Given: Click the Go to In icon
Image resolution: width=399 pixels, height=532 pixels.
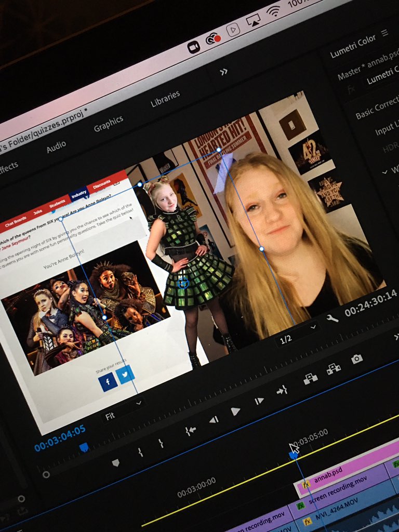Looking at the screenshot, I should (191, 431).
